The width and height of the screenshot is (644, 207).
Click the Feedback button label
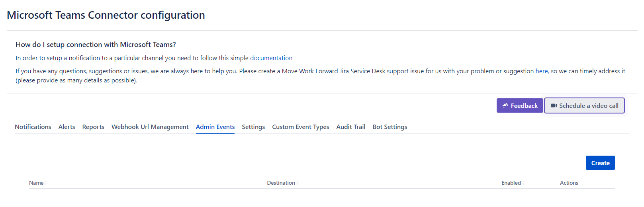[x=524, y=106]
